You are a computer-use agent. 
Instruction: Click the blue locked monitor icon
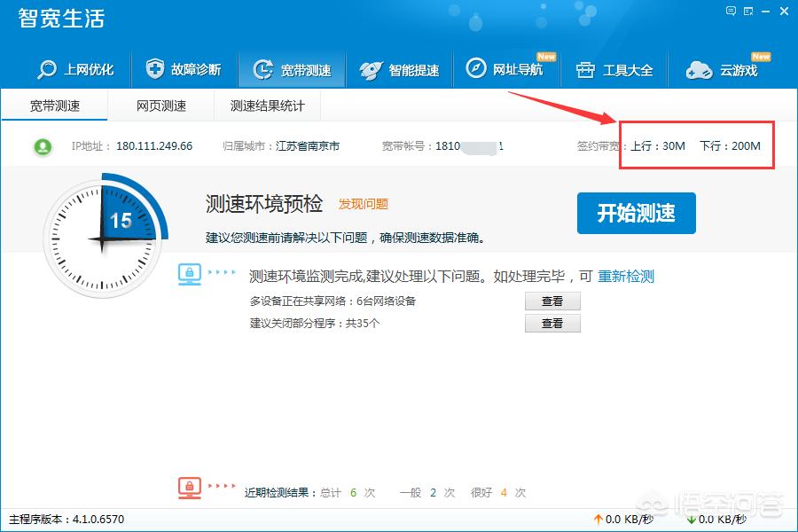(x=190, y=274)
